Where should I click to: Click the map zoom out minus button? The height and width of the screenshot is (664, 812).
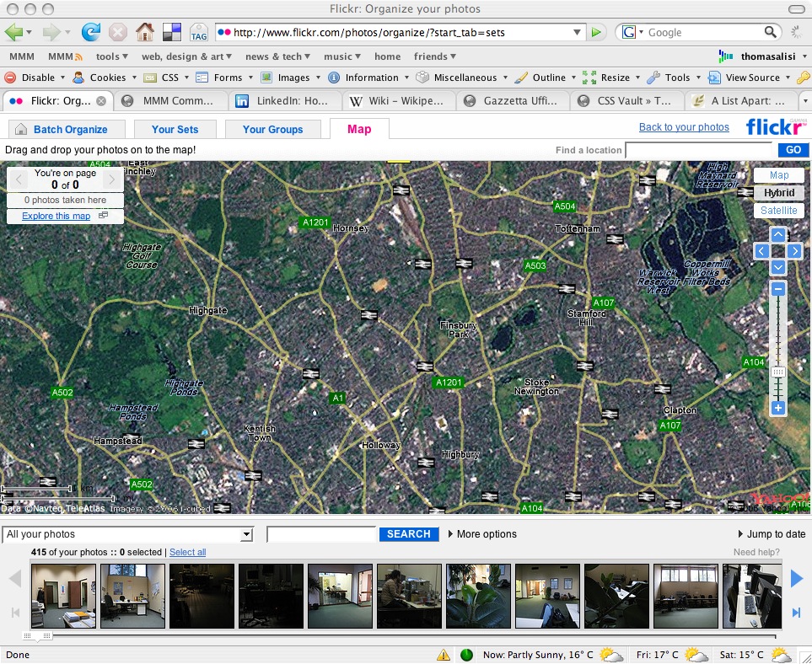(778, 289)
